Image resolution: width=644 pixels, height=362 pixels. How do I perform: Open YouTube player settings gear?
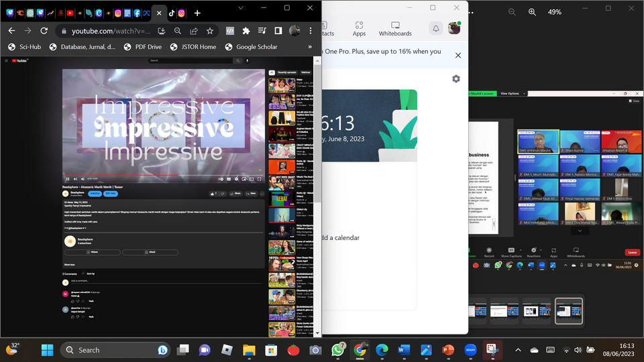point(236,179)
